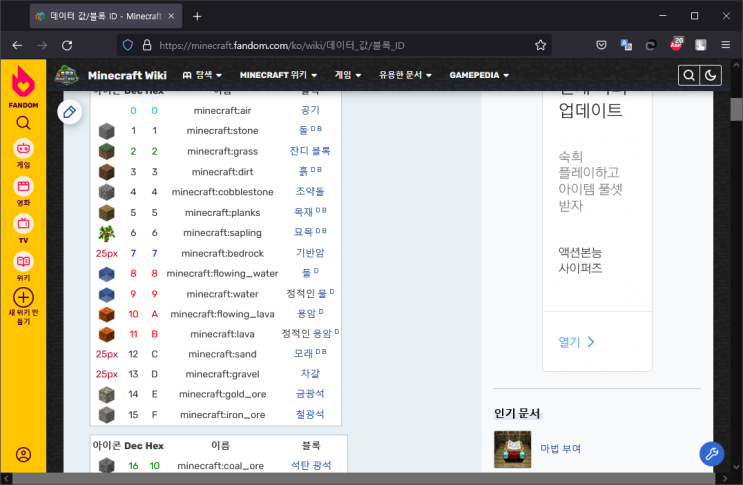Open the 위키 wikis sidebar icon
743x485 pixels.
[23, 261]
